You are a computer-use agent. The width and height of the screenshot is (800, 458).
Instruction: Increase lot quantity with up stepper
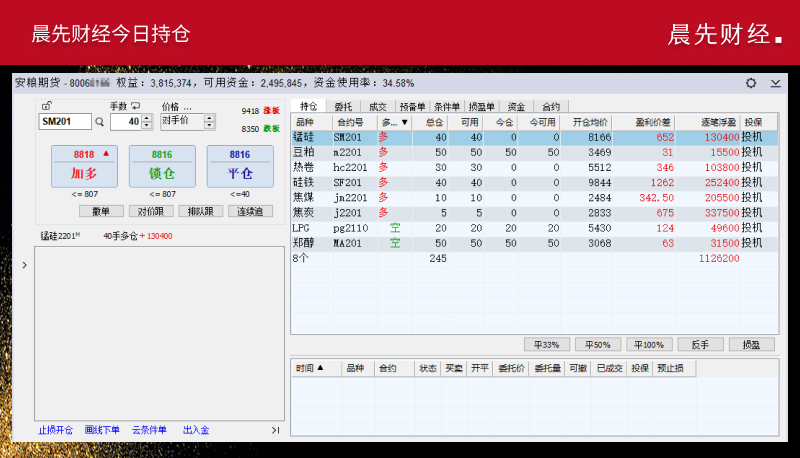coord(146,117)
